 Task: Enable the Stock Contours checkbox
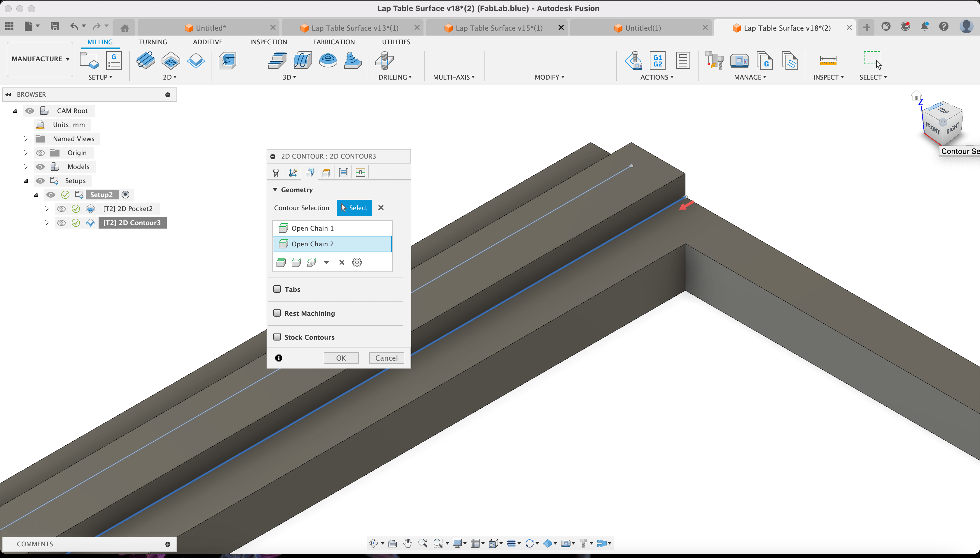(x=277, y=337)
